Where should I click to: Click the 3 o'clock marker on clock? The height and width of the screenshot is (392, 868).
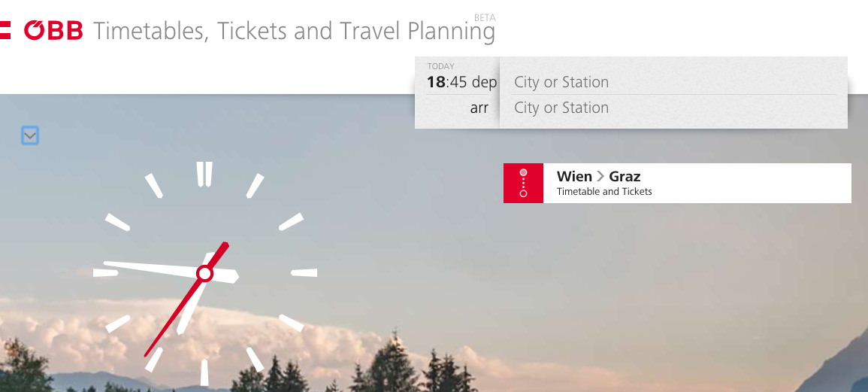[x=304, y=273]
